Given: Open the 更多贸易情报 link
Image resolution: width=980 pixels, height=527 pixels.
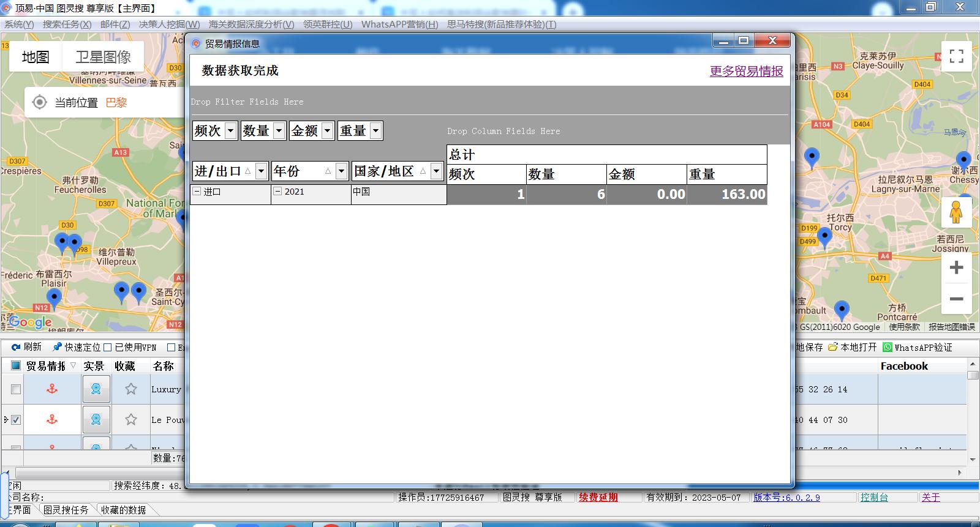Looking at the screenshot, I should [x=746, y=71].
